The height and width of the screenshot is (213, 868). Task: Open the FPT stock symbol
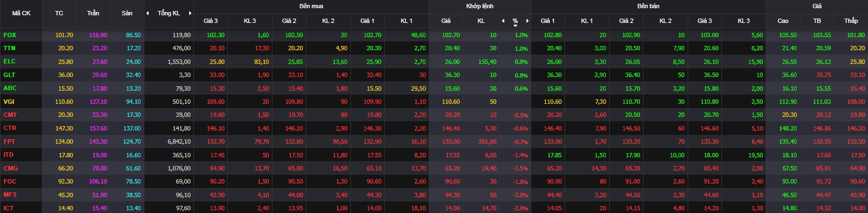[9, 141]
